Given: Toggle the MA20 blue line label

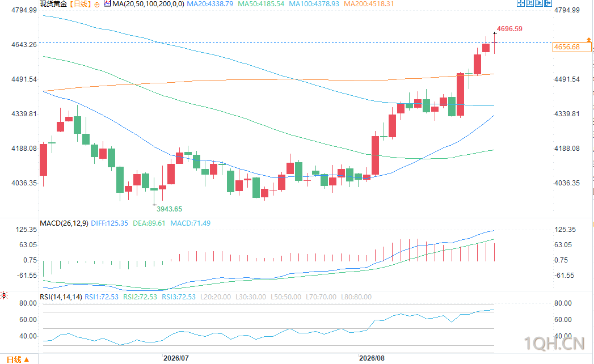Looking at the screenshot, I should (x=210, y=4).
